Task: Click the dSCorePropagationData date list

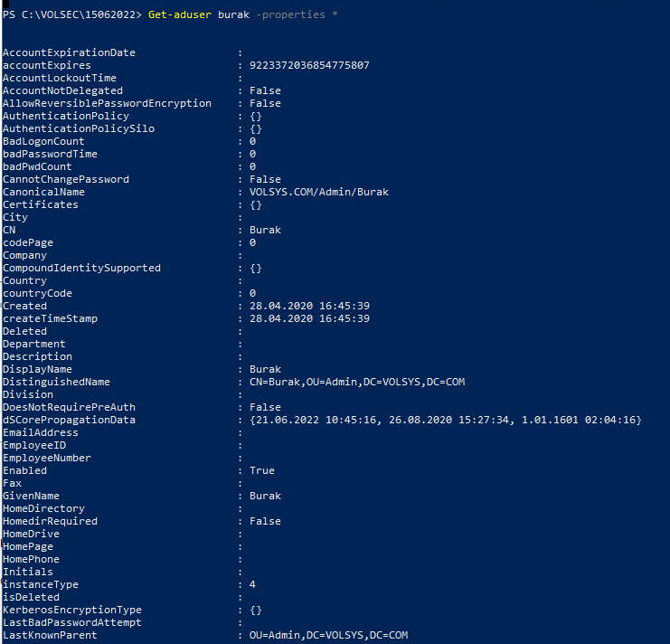Action: point(445,420)
